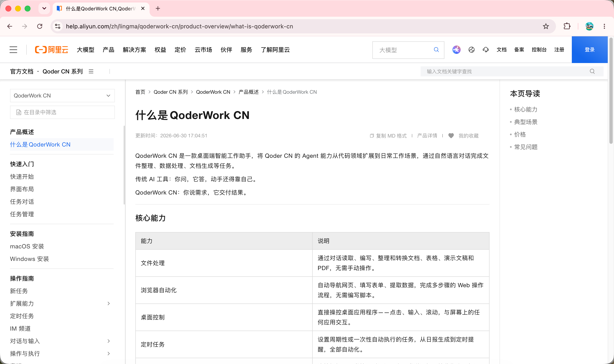Open 任务对话 in the sidebar
Image resolution: width=614 pixels, height=364 pixels.
click(x=22, y=202)
